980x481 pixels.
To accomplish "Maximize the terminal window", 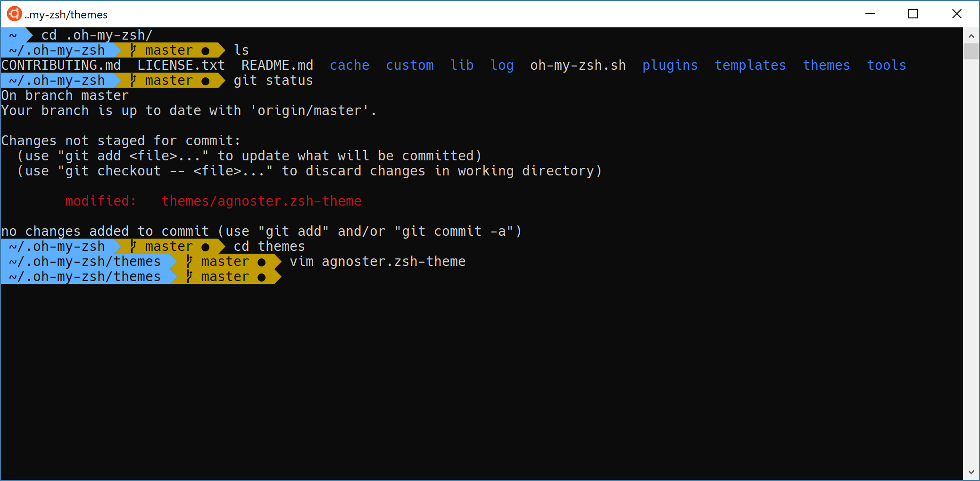I will click(x=913, y=14).
